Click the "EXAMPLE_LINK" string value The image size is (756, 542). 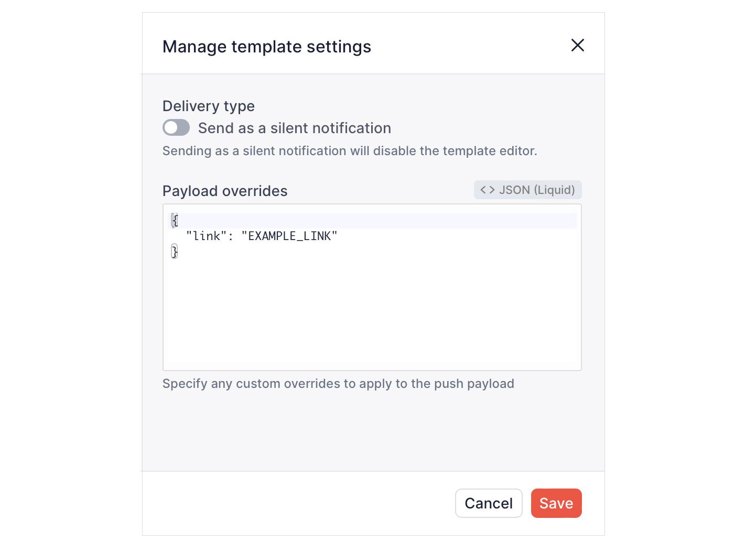(x=289, y=236)
